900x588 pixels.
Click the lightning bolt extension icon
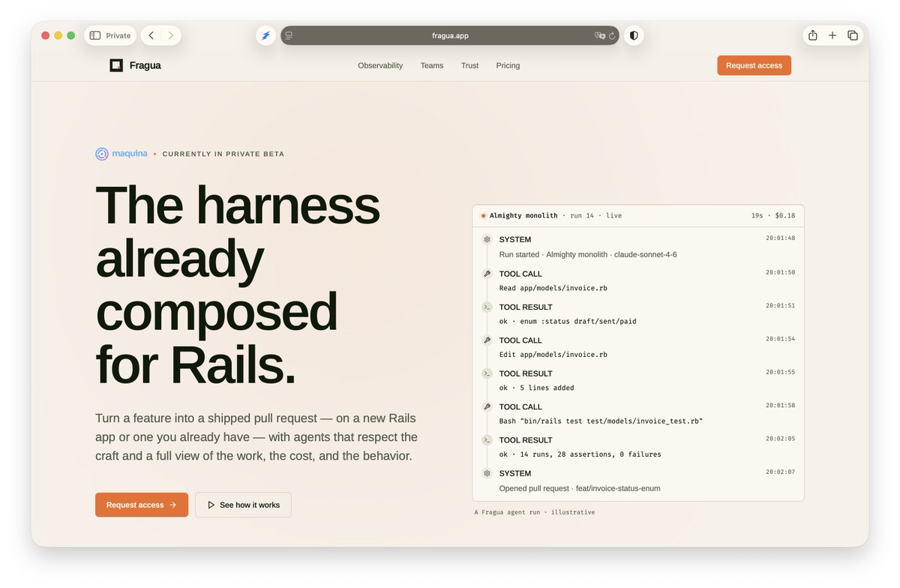tap(265, 35)
